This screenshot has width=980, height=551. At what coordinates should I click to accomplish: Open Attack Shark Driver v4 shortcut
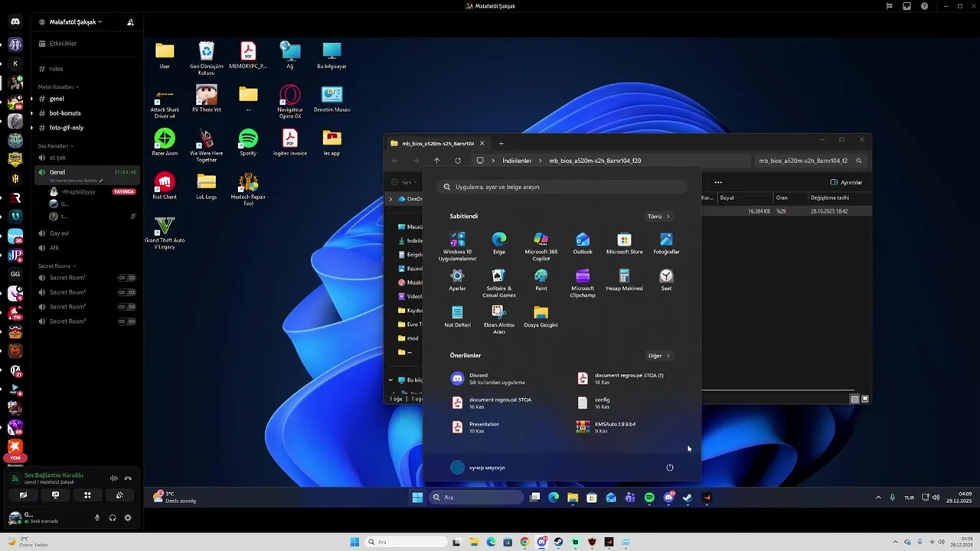pyautogui.click(x=164, y=102)
